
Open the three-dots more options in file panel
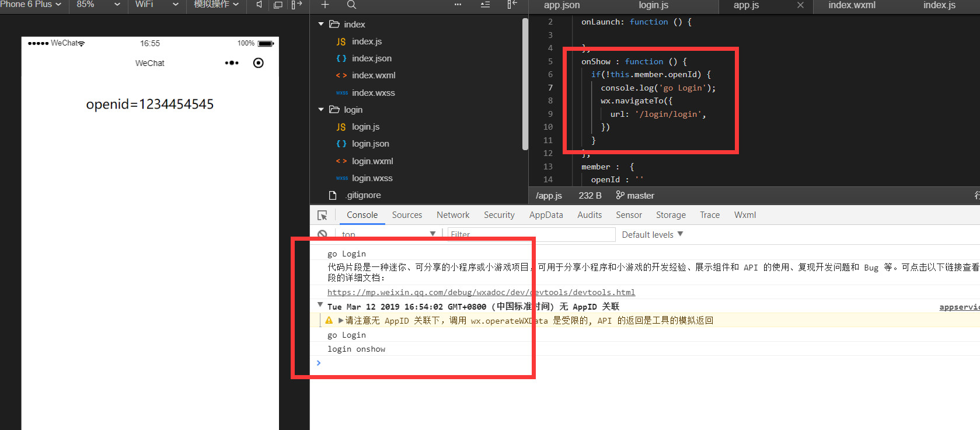tap(458, 5)
